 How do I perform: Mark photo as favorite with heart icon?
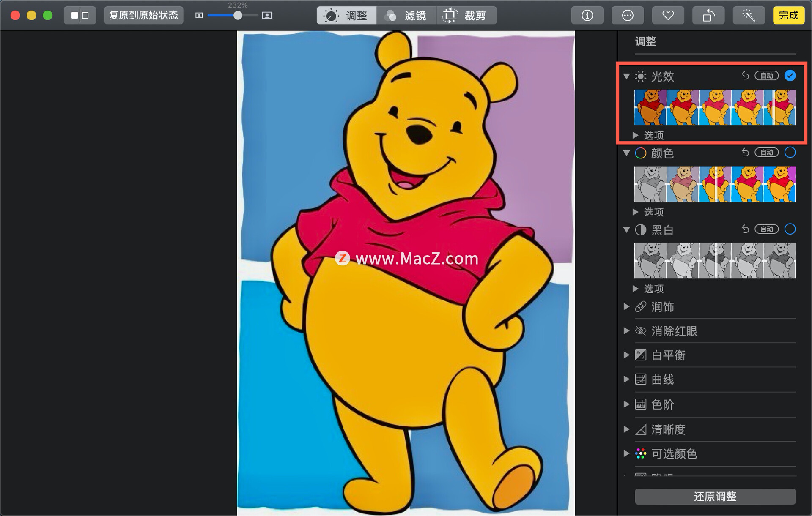click(668, 16)
